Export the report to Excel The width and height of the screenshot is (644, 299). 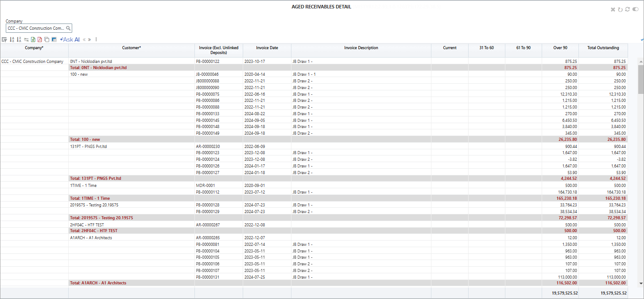(x=33, y=39)
